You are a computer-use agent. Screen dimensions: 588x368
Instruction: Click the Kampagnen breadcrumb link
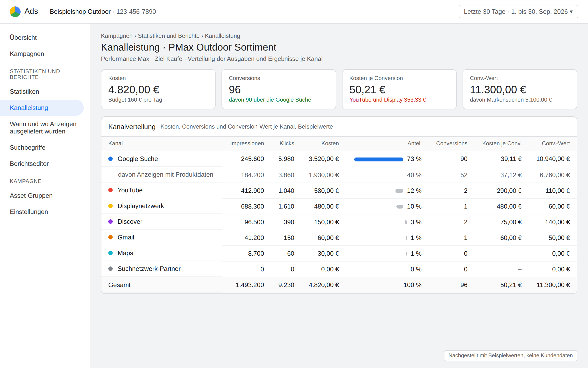[x=117, y=36]
